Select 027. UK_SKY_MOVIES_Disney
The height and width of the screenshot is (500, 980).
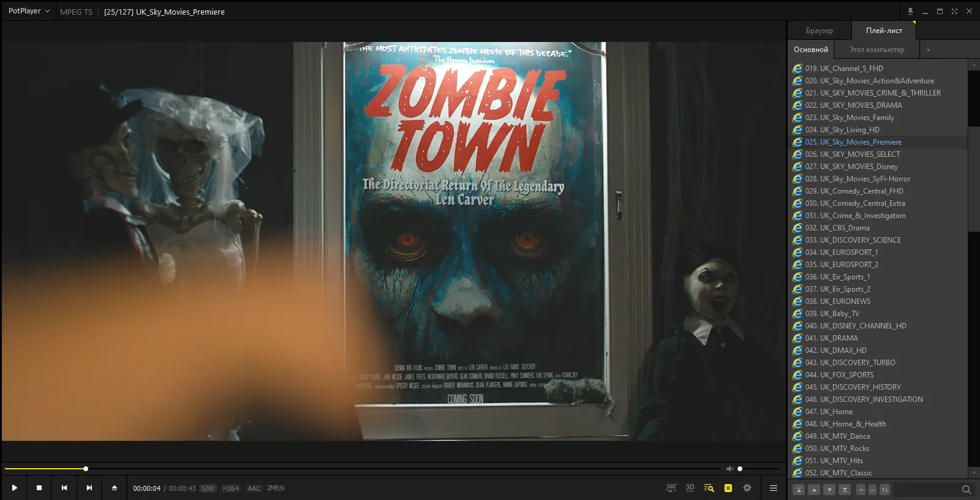tap(878, 167)
